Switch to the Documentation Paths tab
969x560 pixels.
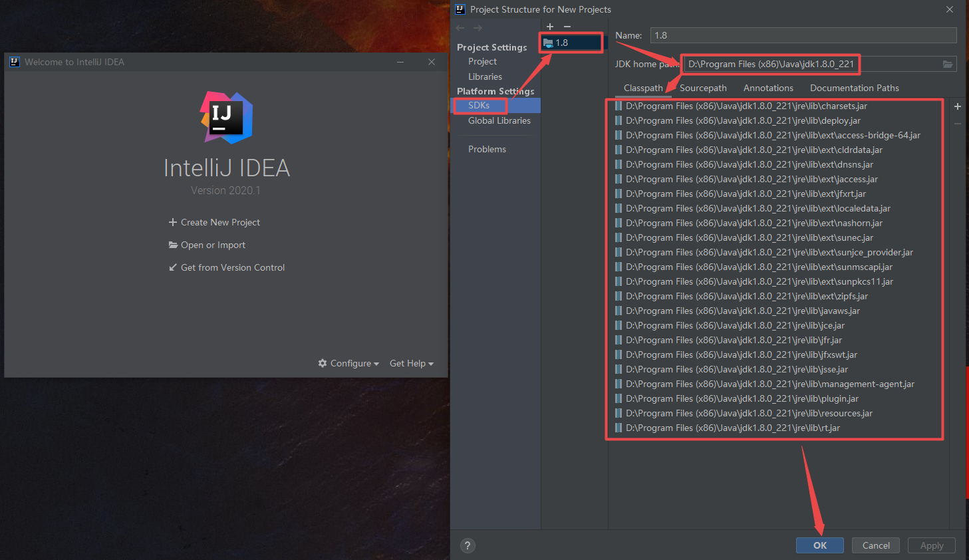pos(854,88)
